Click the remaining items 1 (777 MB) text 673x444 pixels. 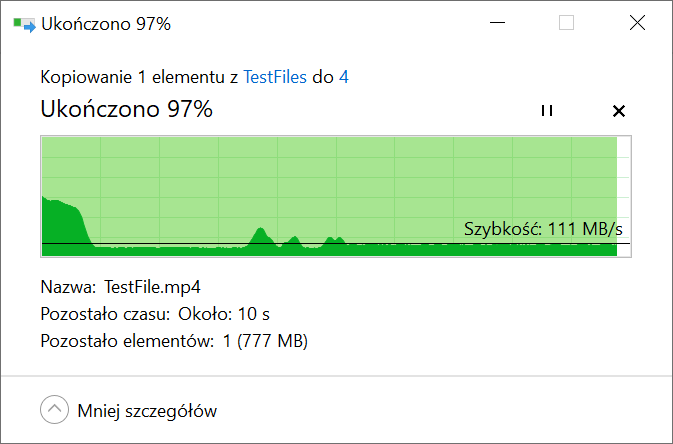point(265,341)
